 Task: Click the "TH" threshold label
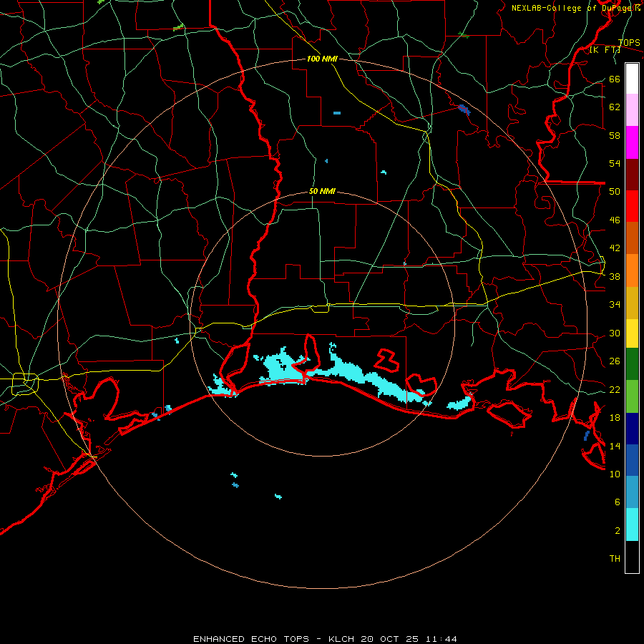click(x=615, y=559)
